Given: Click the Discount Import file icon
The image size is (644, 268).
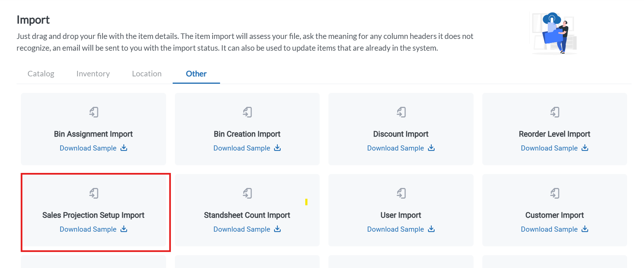Looking at the screenshot, I should [x=401, y=112].
